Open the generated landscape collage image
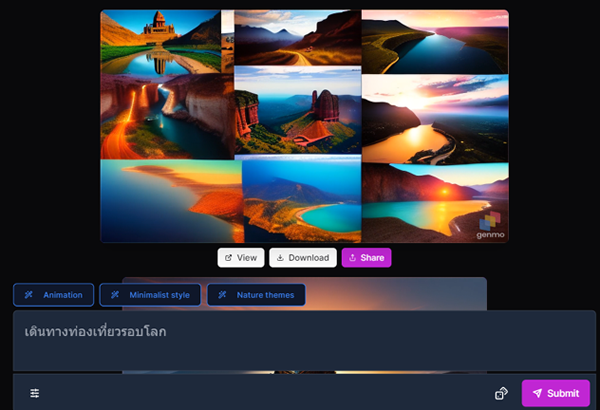The height and width of the screenshot is (410, 600). (x=304, y=126)
